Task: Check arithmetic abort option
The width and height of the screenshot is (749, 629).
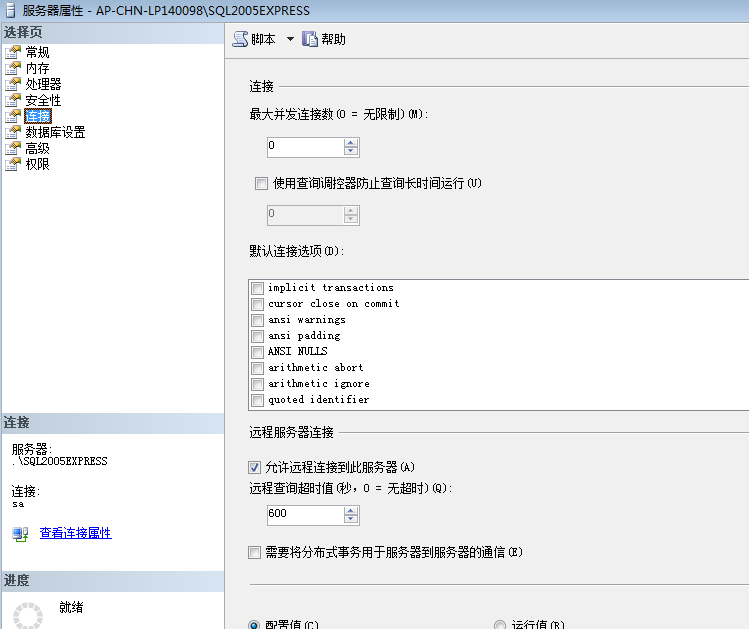Action: click(x=257, y=368)
